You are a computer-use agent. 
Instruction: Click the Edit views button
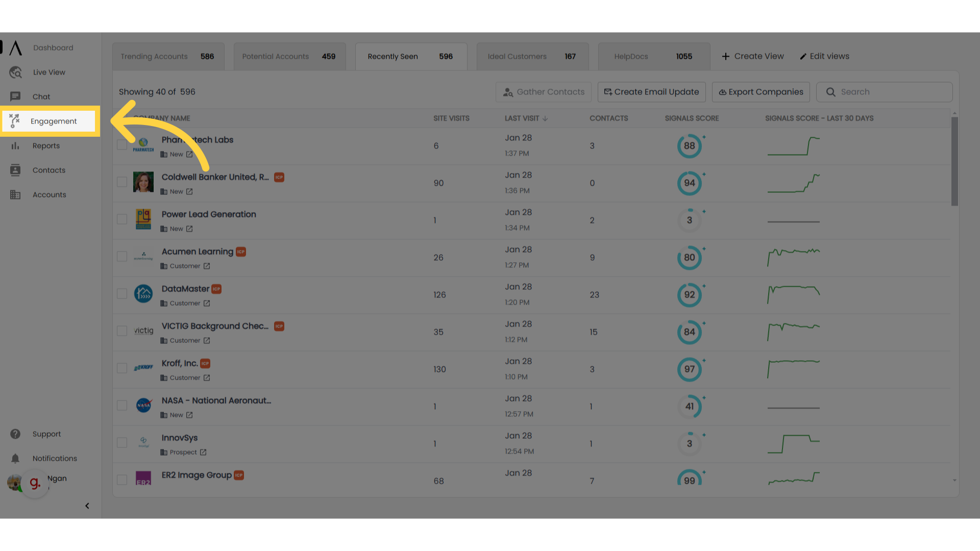point(824,57)
